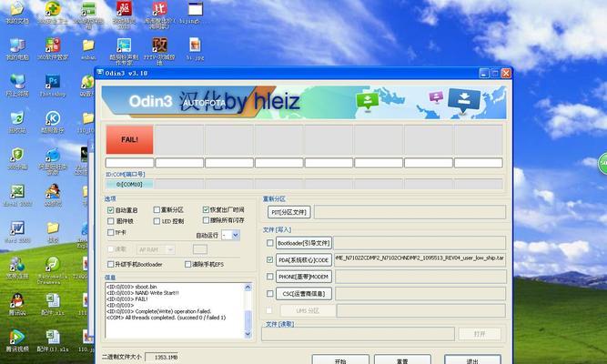Open the 我的电脑 desktop icon
The height and width of the screenshot is (364, 607).
pyautogui.click(x=17, y=45)
